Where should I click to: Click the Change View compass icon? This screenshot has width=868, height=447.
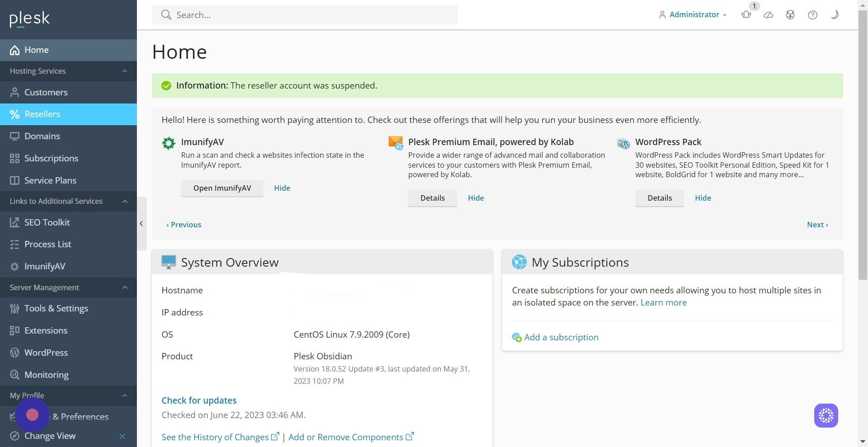click(x=14, y=436)
